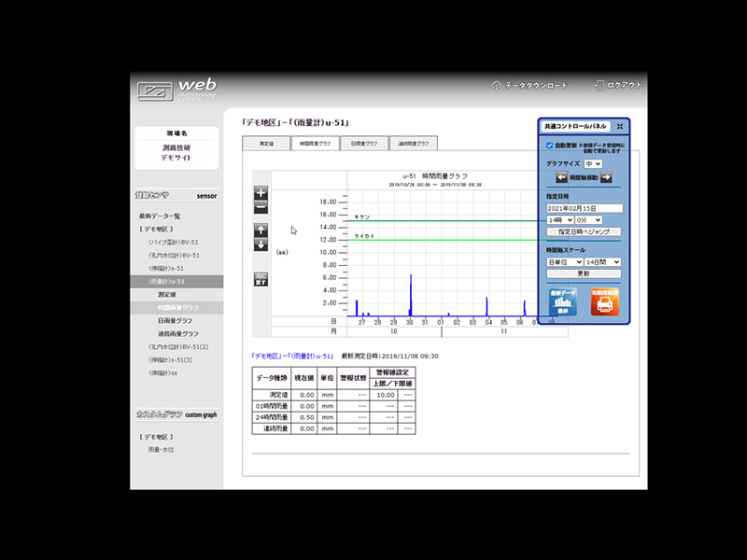Select (パイプ歪計)BV-51 in the sensor list

tap(173, 243)
